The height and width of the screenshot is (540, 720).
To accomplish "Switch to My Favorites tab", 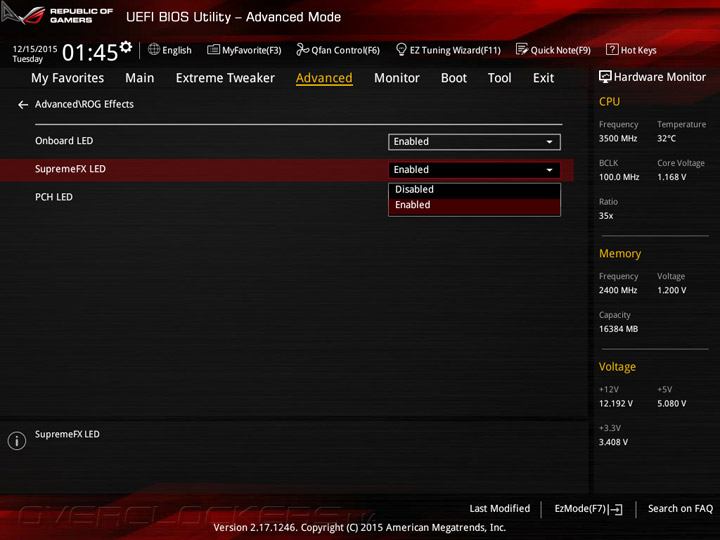I will click(x=68, y=78).
